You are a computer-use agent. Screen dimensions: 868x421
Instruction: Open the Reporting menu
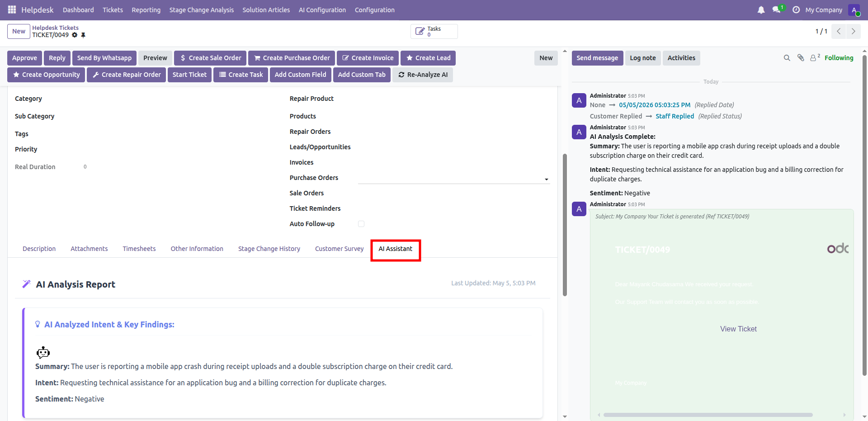146,10
